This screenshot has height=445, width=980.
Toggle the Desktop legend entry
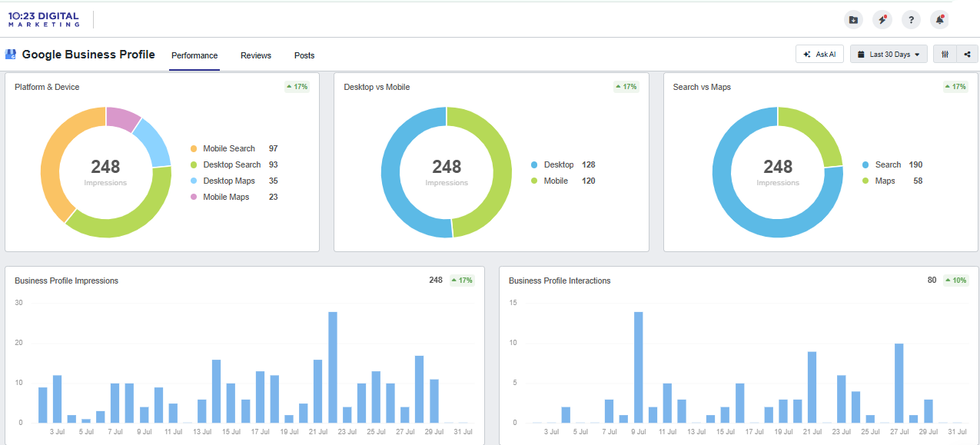pos(563,164)
